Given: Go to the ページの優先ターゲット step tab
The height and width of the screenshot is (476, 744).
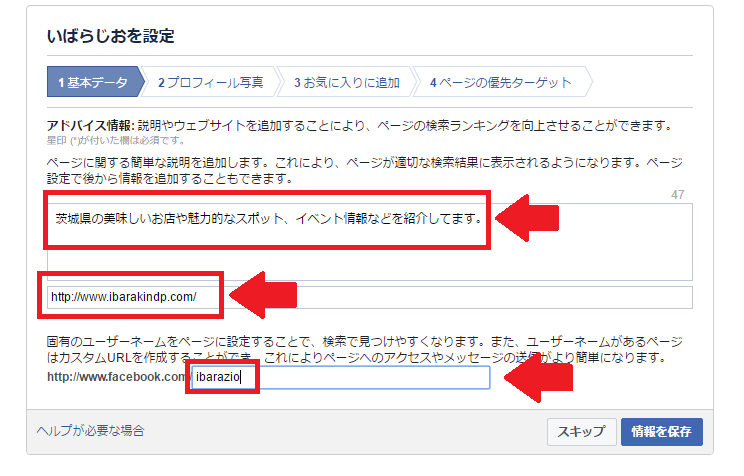Looking at the screenshot, I should click(501, 82).
